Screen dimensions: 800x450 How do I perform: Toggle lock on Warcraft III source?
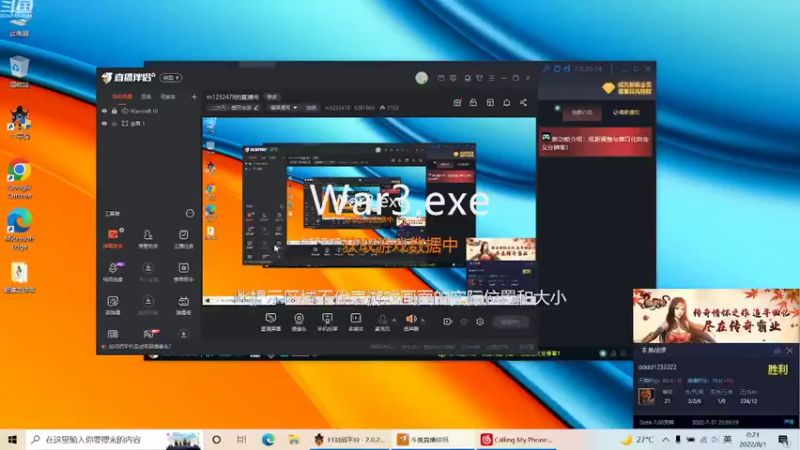coord(114,111)
